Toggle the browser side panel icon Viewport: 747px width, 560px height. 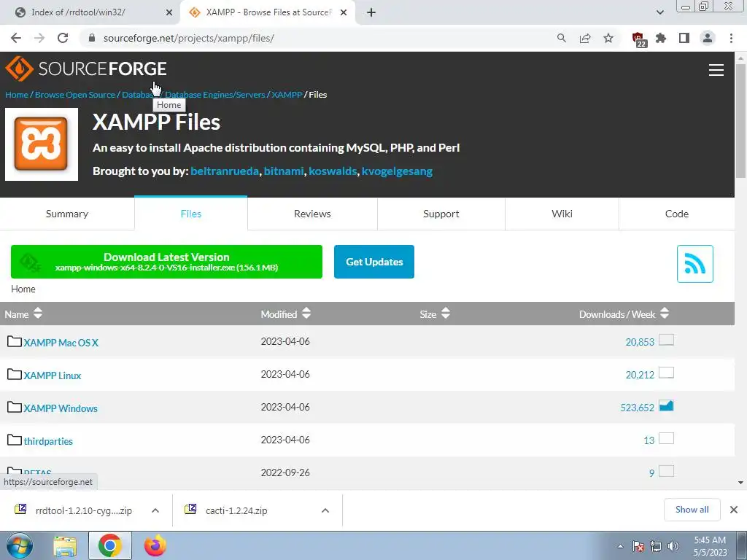[684, 38]
